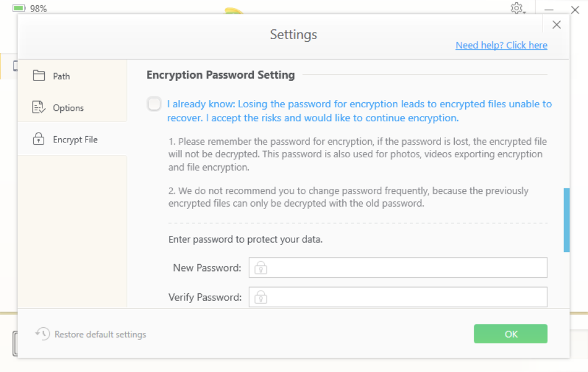This screenshot has width=588, height=372.
Task: Close the Settings dialog with X
Action: 556,25
